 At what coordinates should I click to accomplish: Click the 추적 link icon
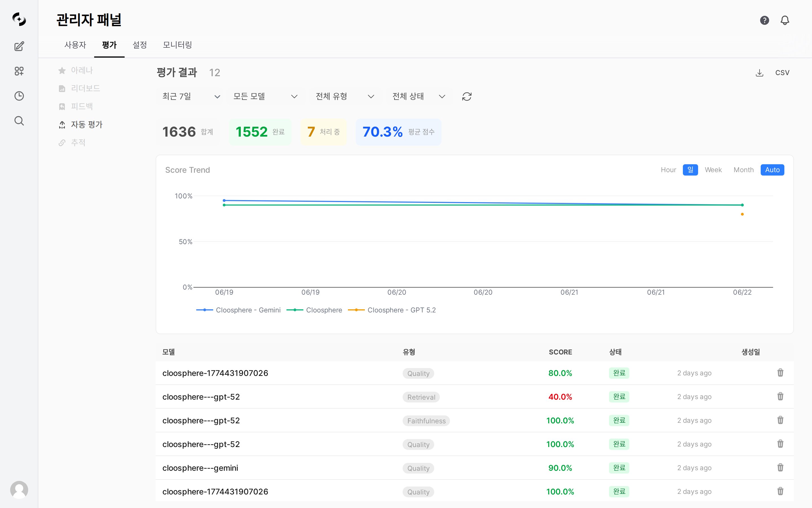[62, 143]
